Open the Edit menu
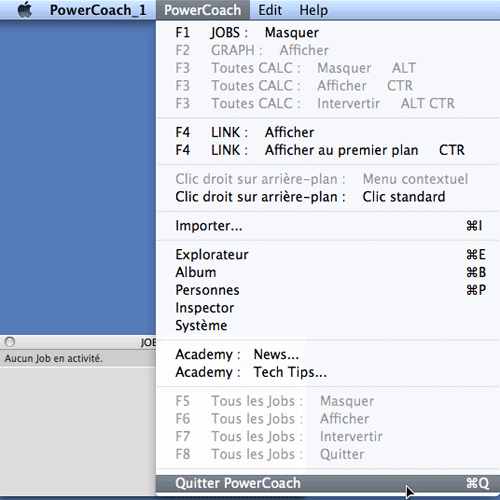This screenshot has width=500, height=500. point(270,10)
